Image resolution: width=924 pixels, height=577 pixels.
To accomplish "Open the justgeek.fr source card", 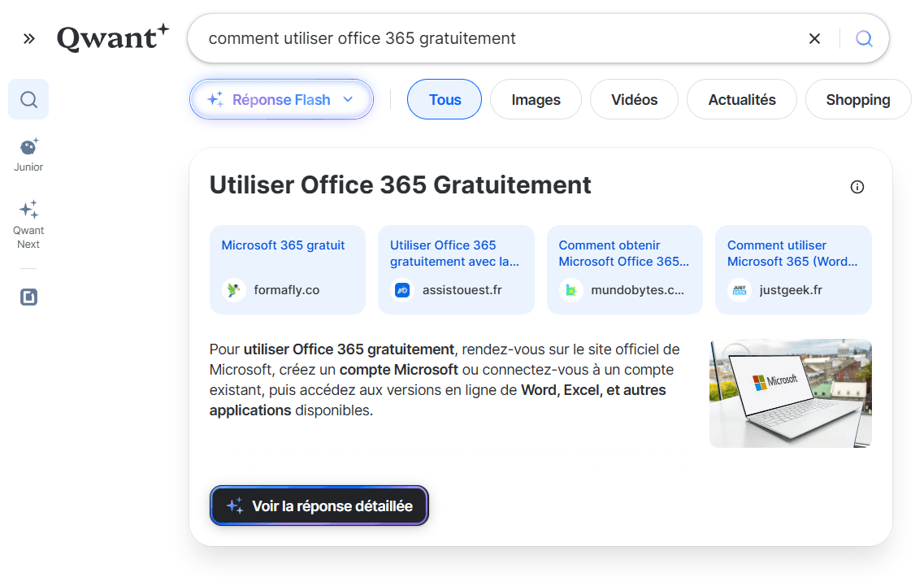I will point(792,269).
